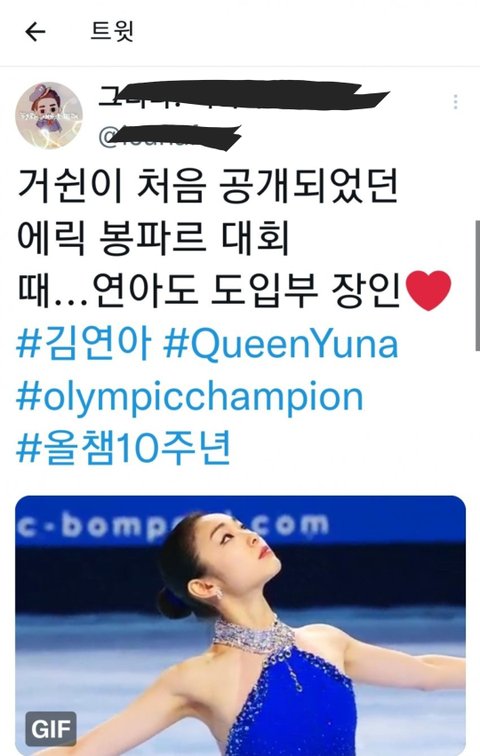Click the redacted @ handle under the name
Image resolution: width=480 pixels, height=756 pixels.
(x=170, y=137)
